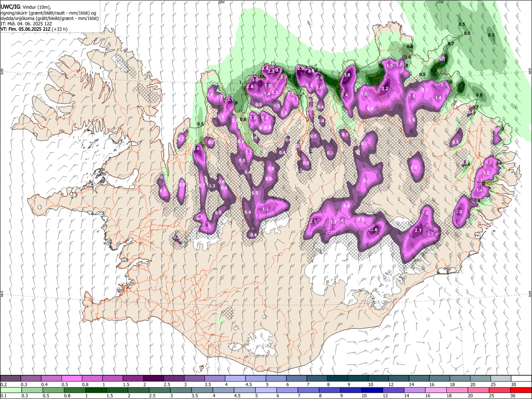Click the pale green 0.1–0.3 swatch in the lower legend row
This screenshot has width=532, height=399.
(x=11, y=390)
